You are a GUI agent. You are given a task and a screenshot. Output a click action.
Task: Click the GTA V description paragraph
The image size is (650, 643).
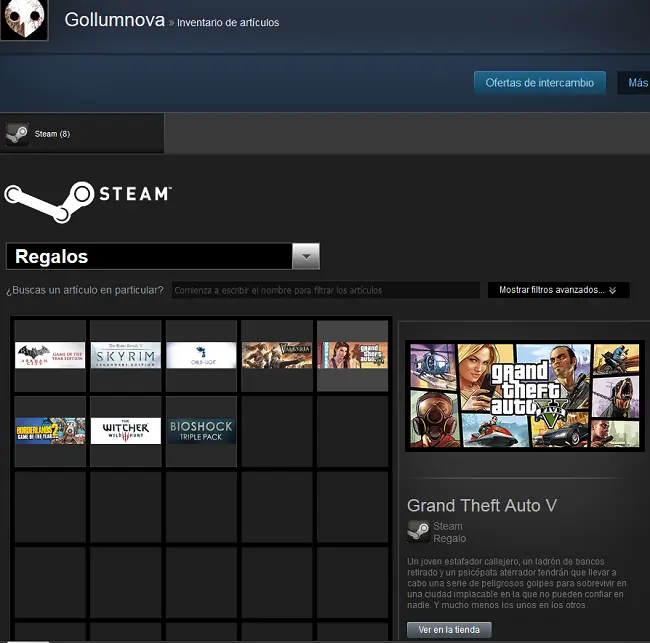pos(517,583)
